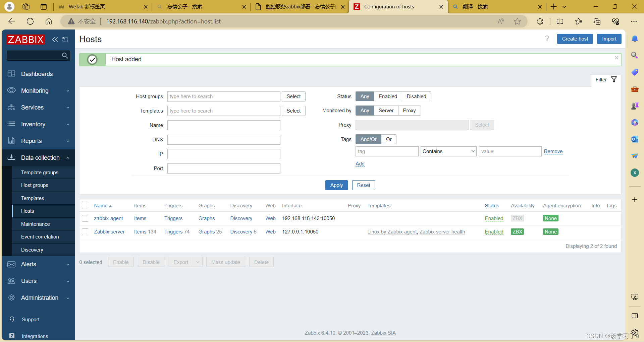644x342 pixels.
Task: Open Edge sidebar search icon
Action: [x=635, y=55]
